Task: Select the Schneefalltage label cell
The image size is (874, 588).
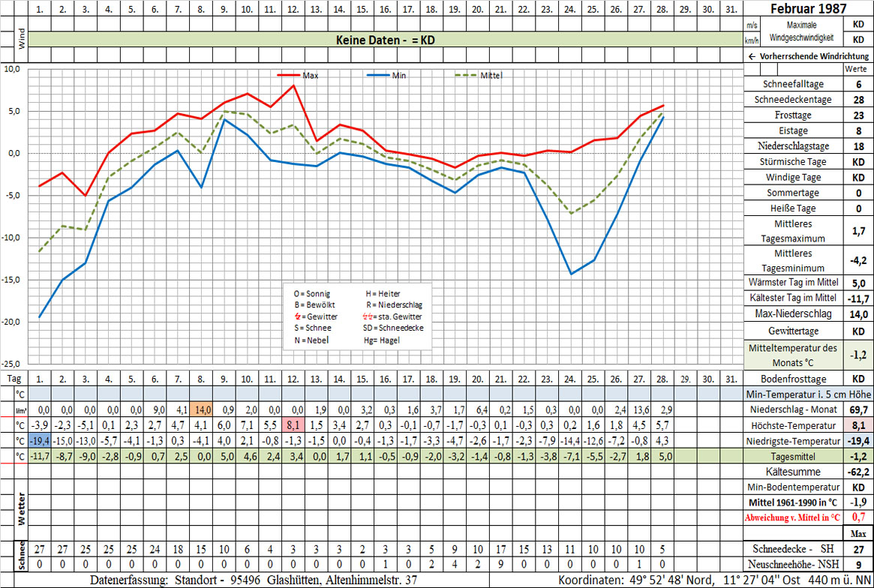Action: point(791,84)
